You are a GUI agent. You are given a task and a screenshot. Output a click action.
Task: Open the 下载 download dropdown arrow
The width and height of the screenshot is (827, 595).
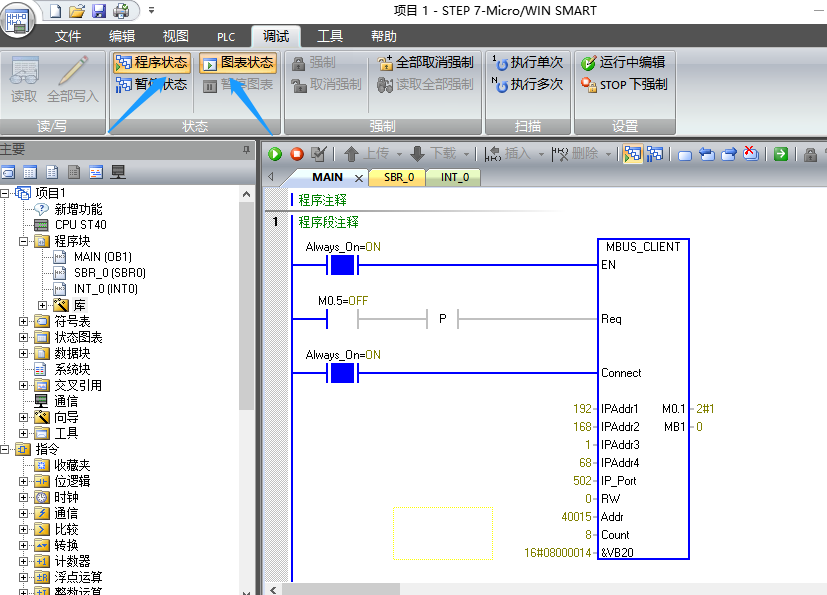[465, 154]
